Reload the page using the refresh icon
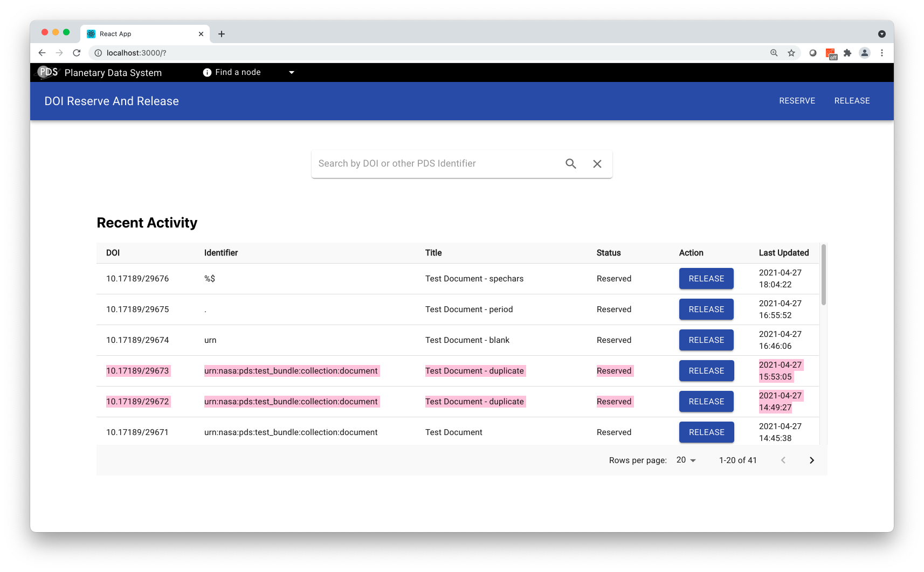Image resolution: width=924 pixels, height=572 pixels. (x=77, y=53)
